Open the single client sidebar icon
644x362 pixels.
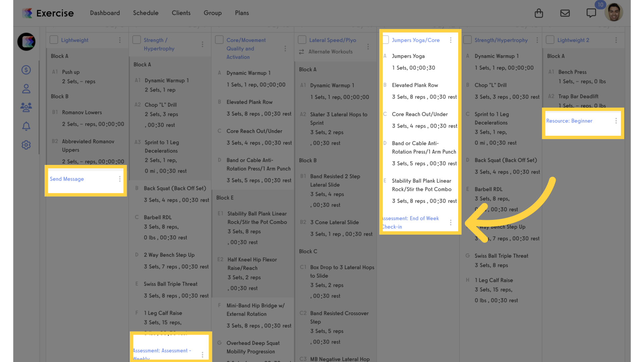[x=26, y=88]
